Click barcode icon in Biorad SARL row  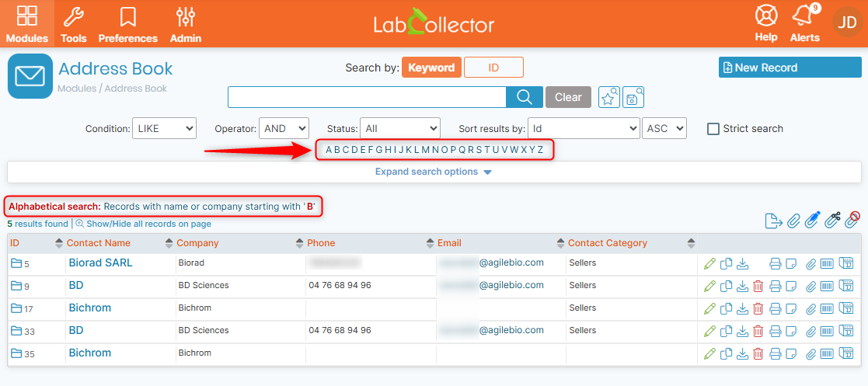827,264
